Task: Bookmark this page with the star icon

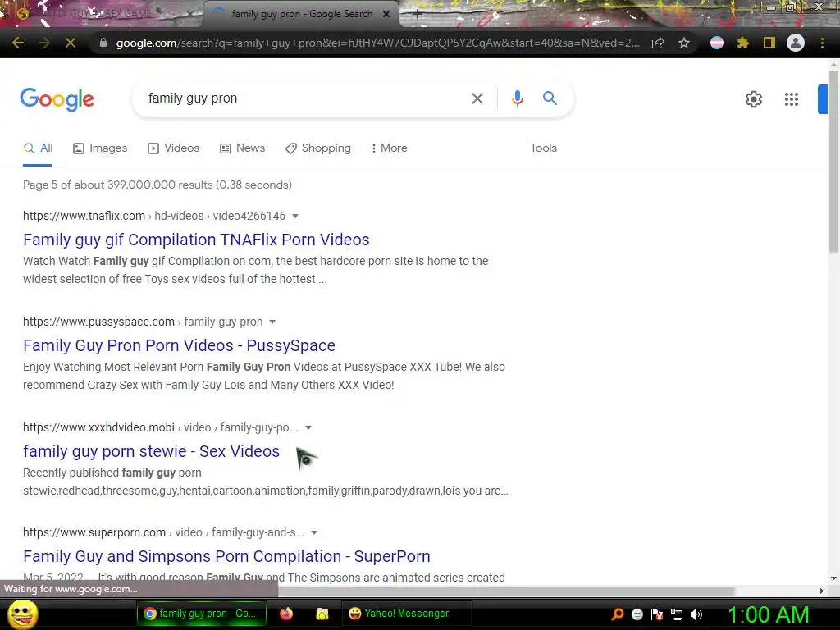Action: click(x=684, y=43)
